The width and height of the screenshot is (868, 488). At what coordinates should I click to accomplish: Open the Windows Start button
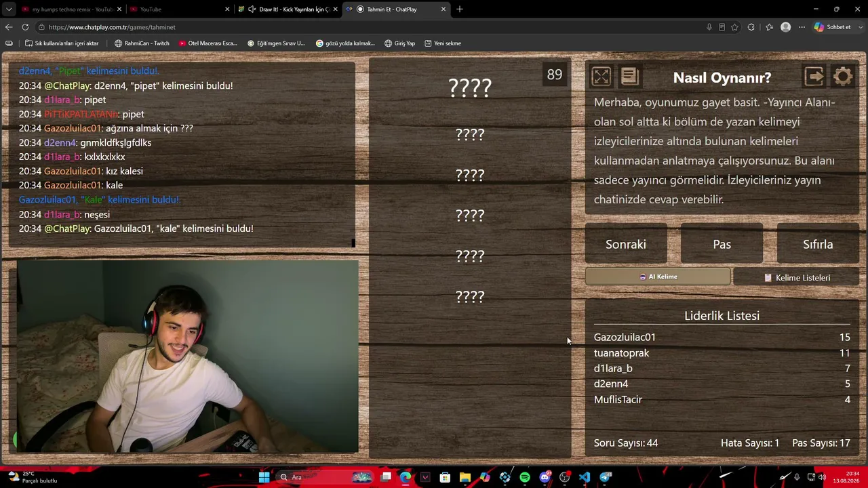264,477
